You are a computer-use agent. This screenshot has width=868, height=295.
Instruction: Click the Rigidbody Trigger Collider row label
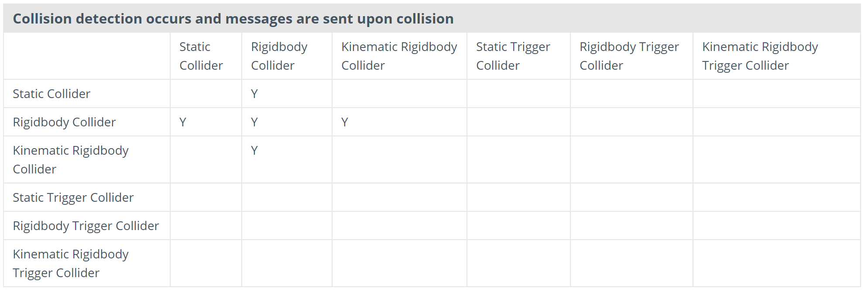86,226
